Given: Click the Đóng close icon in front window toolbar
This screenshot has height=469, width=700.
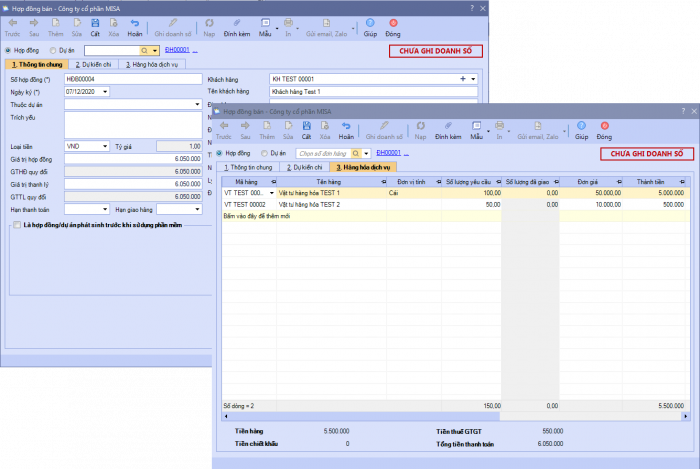Looking at the screenshot, I should coord(604,127).
